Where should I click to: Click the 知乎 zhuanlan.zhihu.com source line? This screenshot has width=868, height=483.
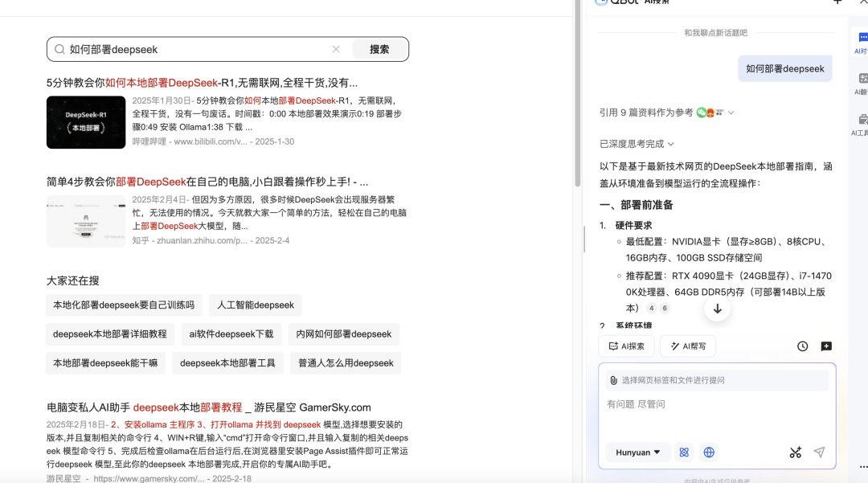pyautogui.click(x=211, y=240)
